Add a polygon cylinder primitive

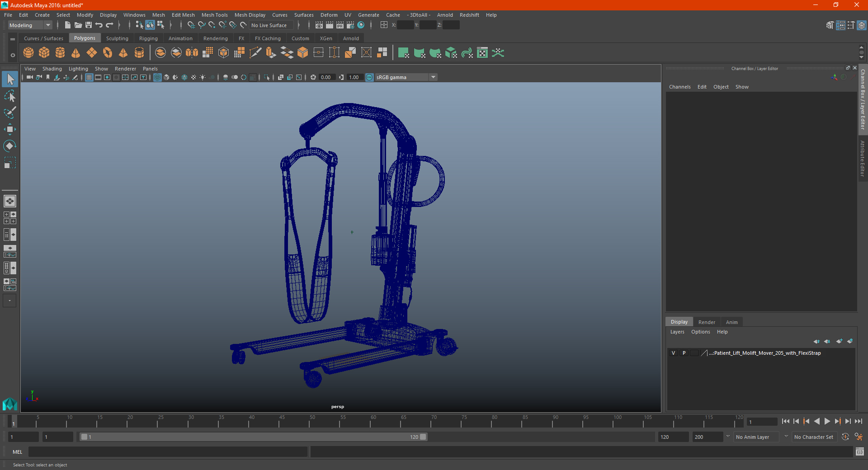[x=60, y=53]
